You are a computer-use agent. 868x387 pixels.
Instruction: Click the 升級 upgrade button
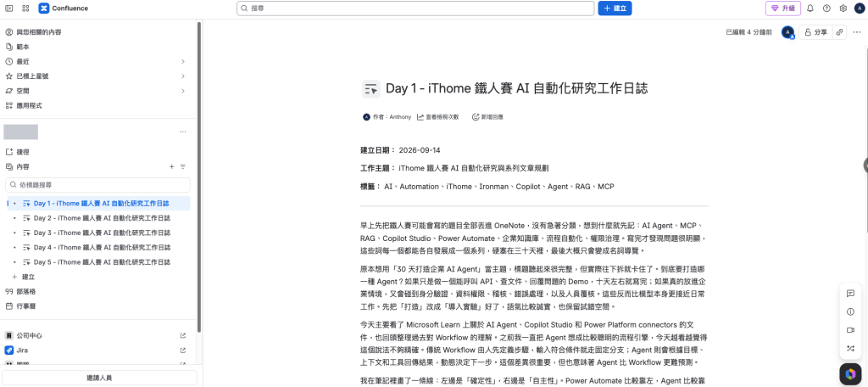pyautogui.click(x=783, y=8)
